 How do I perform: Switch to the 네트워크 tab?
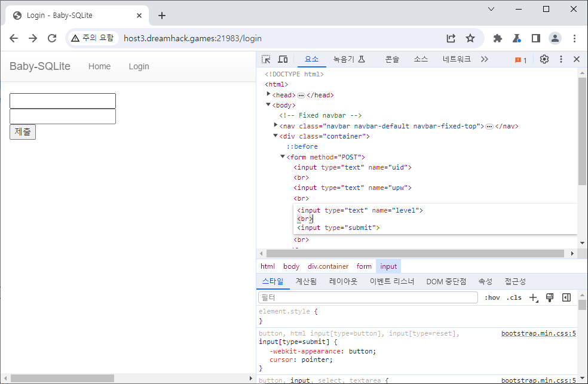[457, 59]
